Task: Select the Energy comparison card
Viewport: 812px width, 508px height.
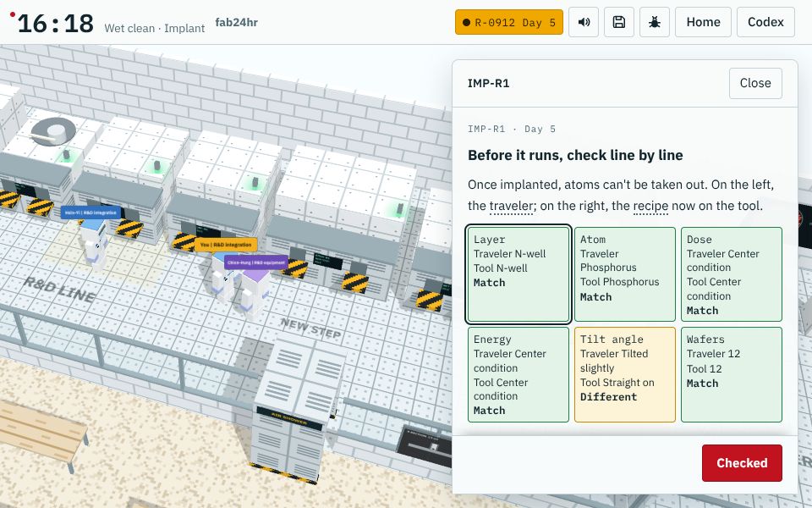Action: pos(518,374)
